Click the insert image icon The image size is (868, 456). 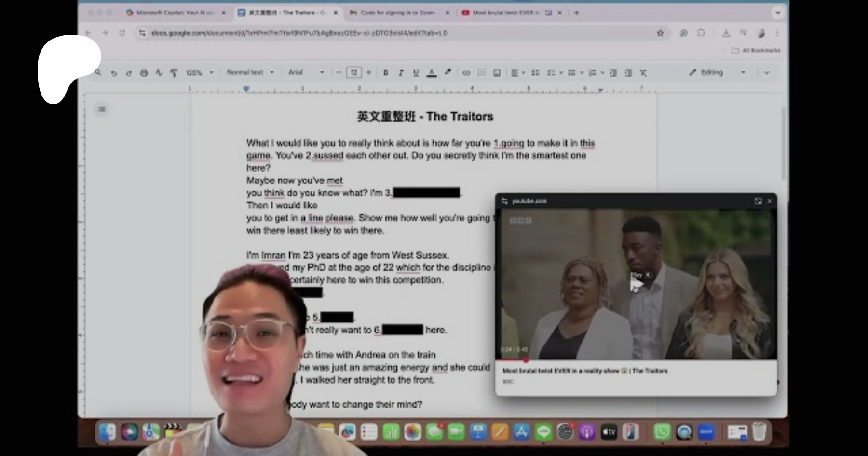click(x=497, y=73)
